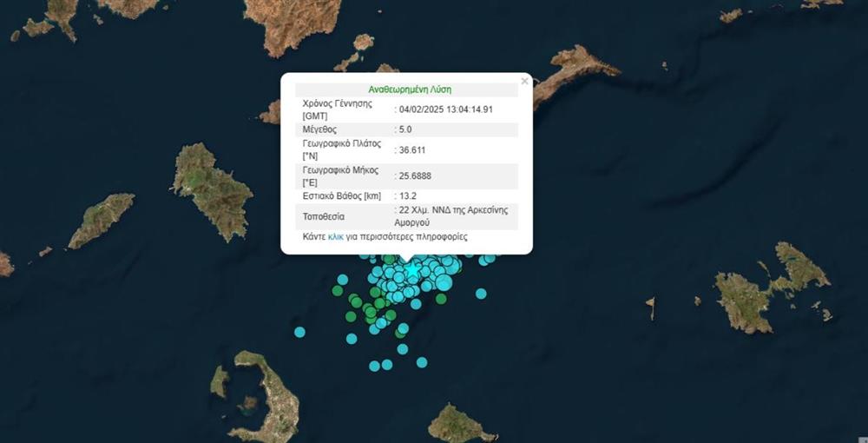Open the 'κλικ' link for more information
Image resolution: width=868 pixels, height=443 pixels.
click(x=336, y=236)
